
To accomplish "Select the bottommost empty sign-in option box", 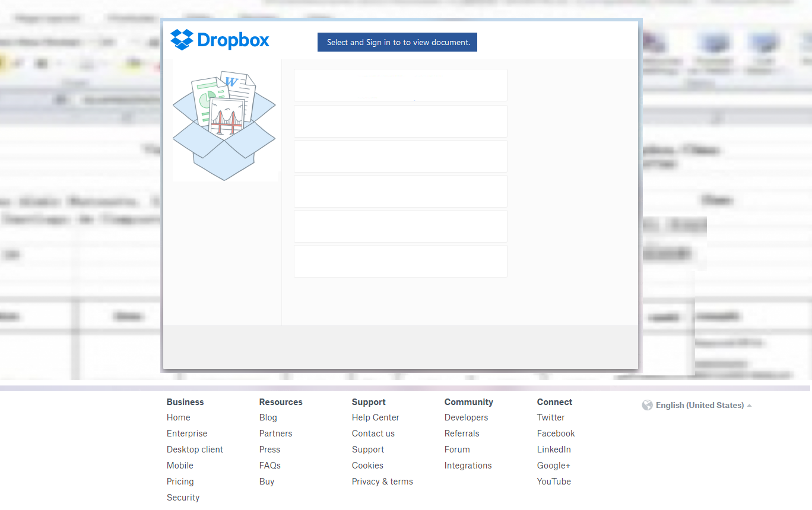I will [x=400, y=261].
